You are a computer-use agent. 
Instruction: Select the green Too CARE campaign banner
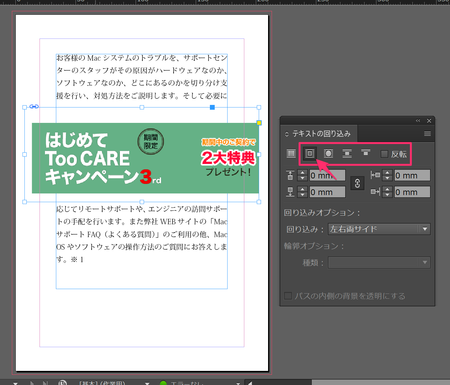(145, 158)
